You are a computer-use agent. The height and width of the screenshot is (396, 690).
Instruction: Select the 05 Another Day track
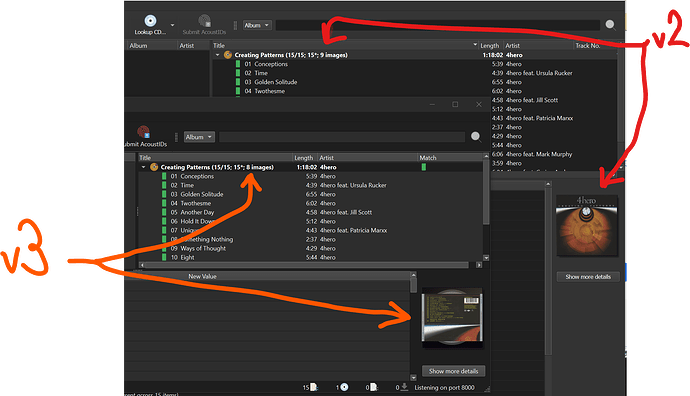pyautogui.click(x=192, y=213)
